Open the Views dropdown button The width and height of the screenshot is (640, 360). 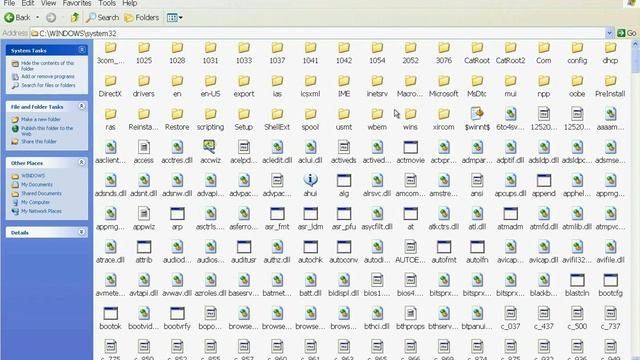[174, 18]
